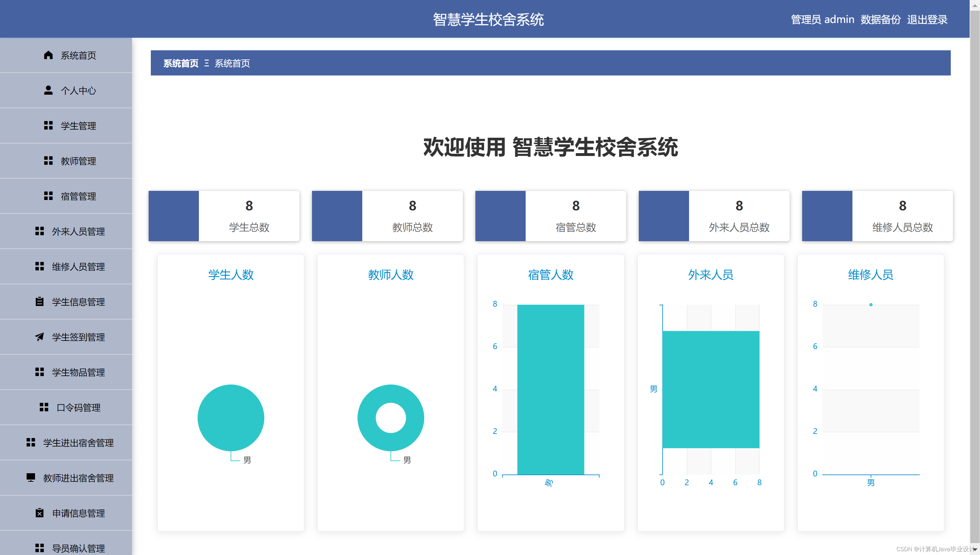
Task: Open the 教师管理 sidebar menu
Action: [x=78, y=161]
